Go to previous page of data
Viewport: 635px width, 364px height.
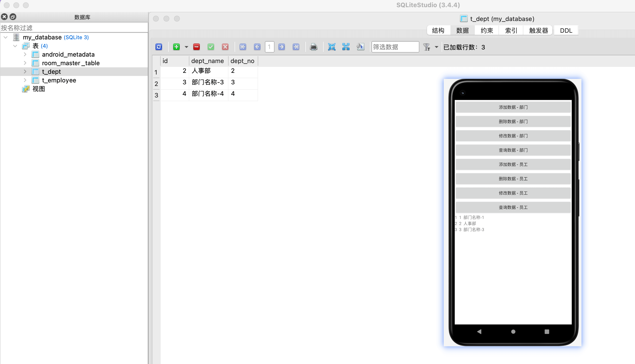(x=257, y=47)
